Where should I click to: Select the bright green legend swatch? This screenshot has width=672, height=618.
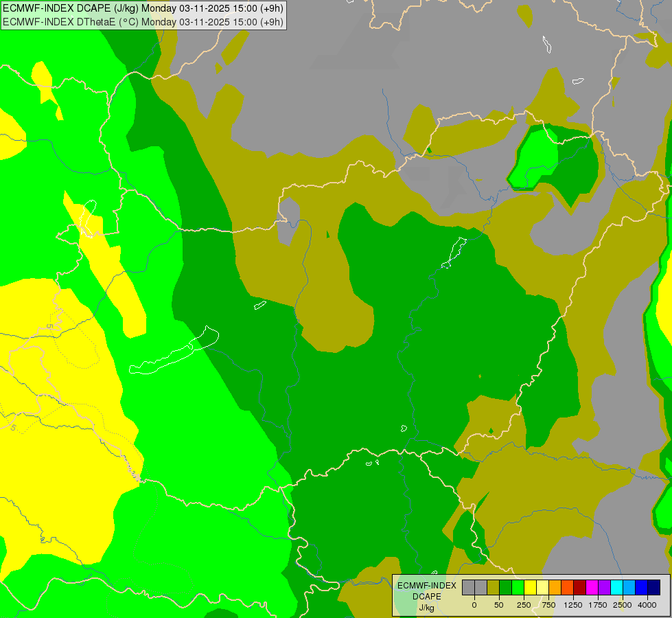pyautogui.click(x=518, y=588)
